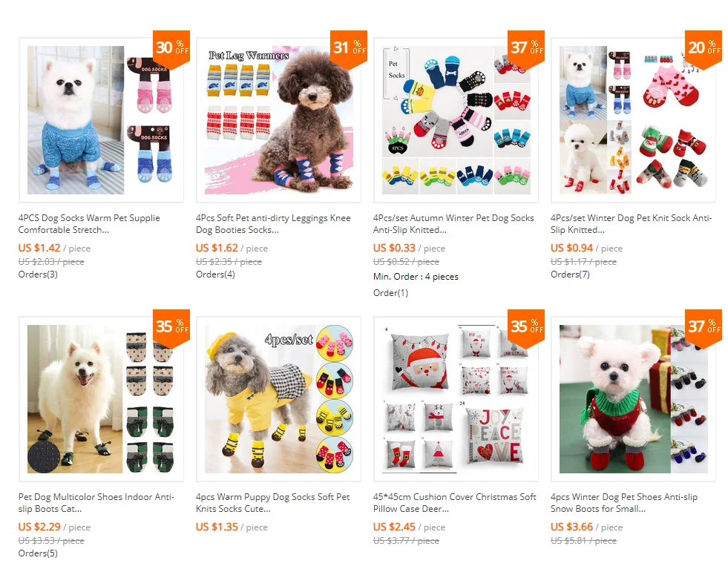Open the 4PCS Dog Socks Warm product image
Image resolution: width=728 pixels, height=569 pixels.
tap(101, 120)
